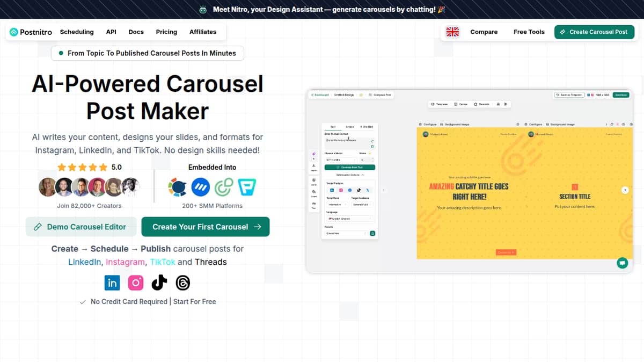Select LinkedIn under Social Platform

(x=332, y=190)
